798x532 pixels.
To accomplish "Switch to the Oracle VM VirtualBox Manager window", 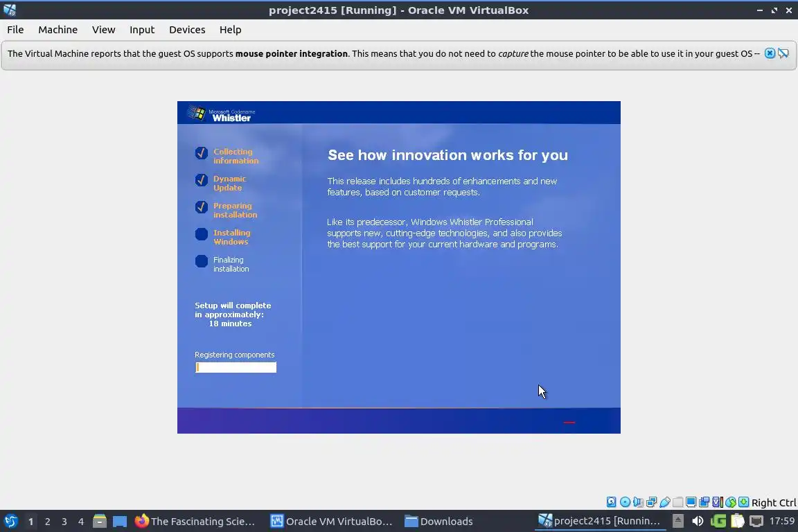I will [332, 521].
